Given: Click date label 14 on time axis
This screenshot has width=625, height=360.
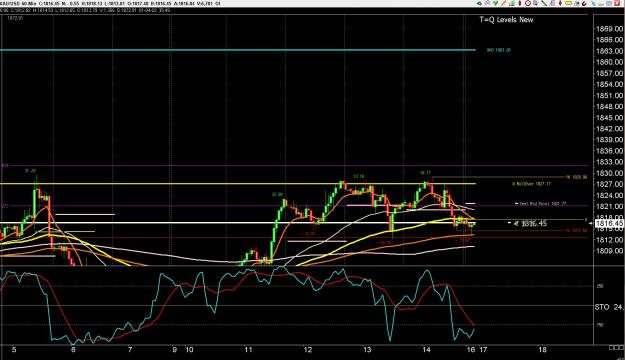Looking at the screenshot, I should [x=426, y=350].
